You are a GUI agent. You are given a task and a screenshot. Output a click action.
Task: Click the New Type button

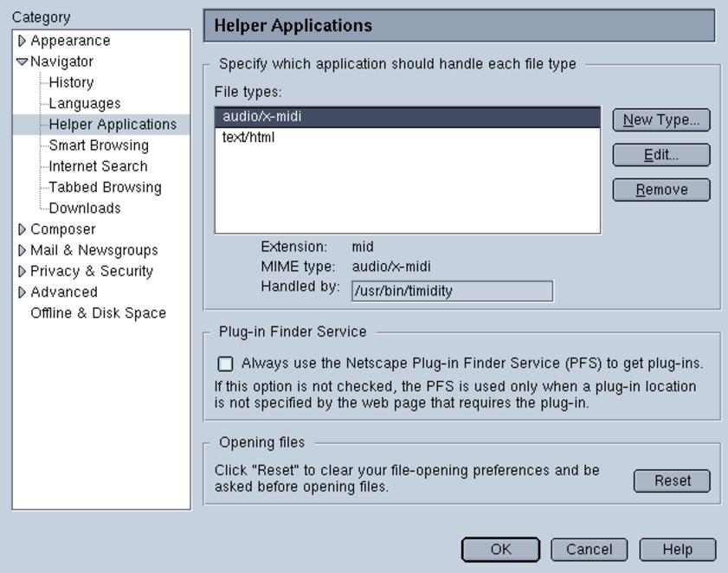(x=661, y=120)
